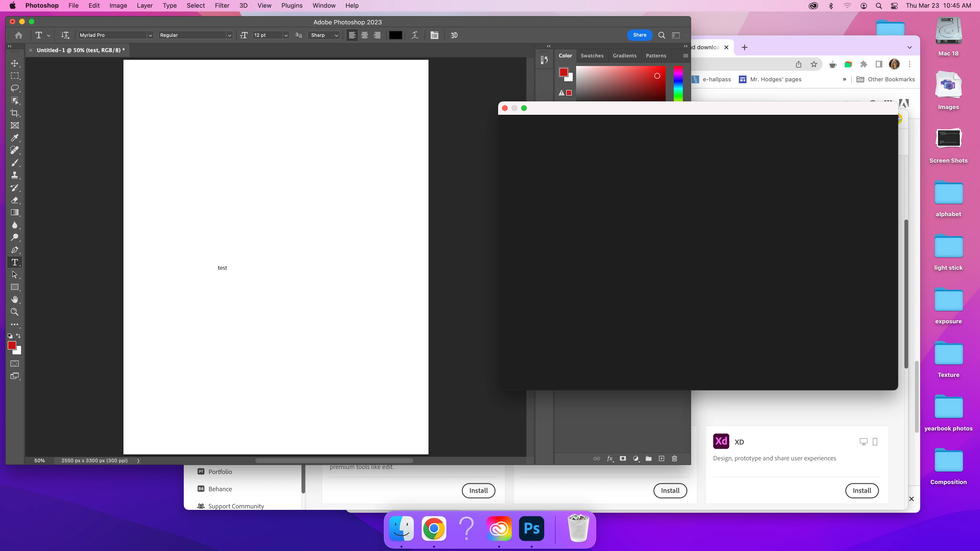980x551 pixels.
Task: Open the Myriad Pro font dropdown
Action: [150, 35]
